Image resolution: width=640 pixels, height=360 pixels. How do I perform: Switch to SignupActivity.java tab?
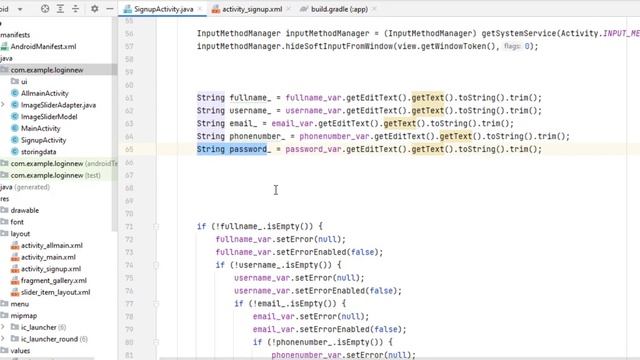click(164, 9)
